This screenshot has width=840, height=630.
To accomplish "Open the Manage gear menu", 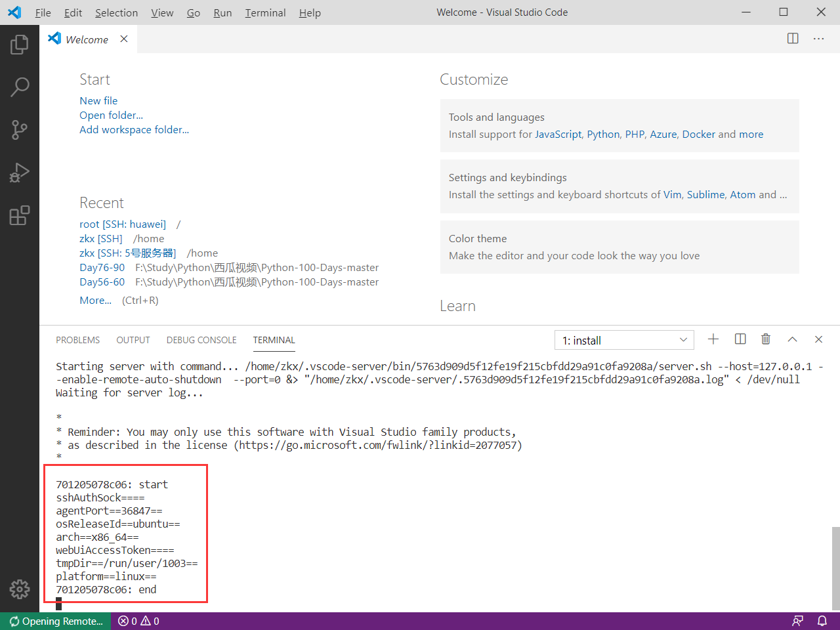I will [x=20, y=589].
